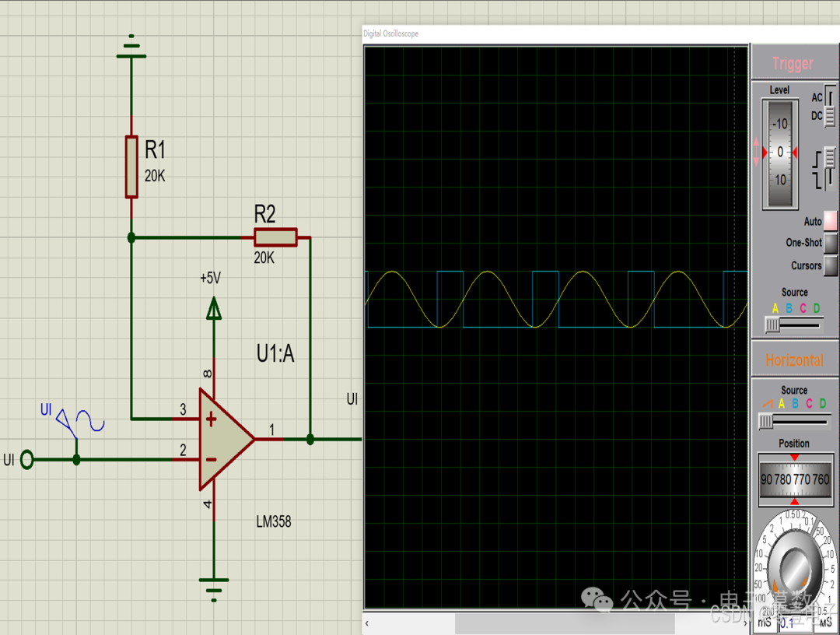The height and width of the screenshot is (635, 840).
Task: Click the pink trigger level up-down arrows
Action: 757,153
